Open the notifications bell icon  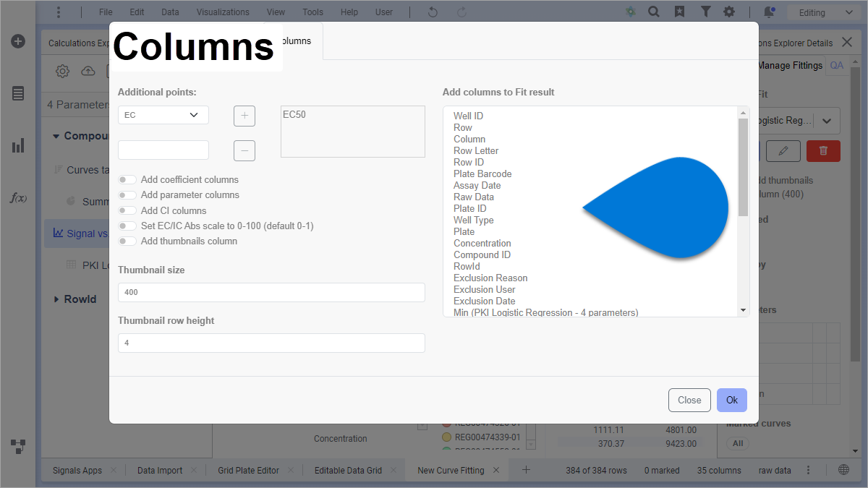769,12
